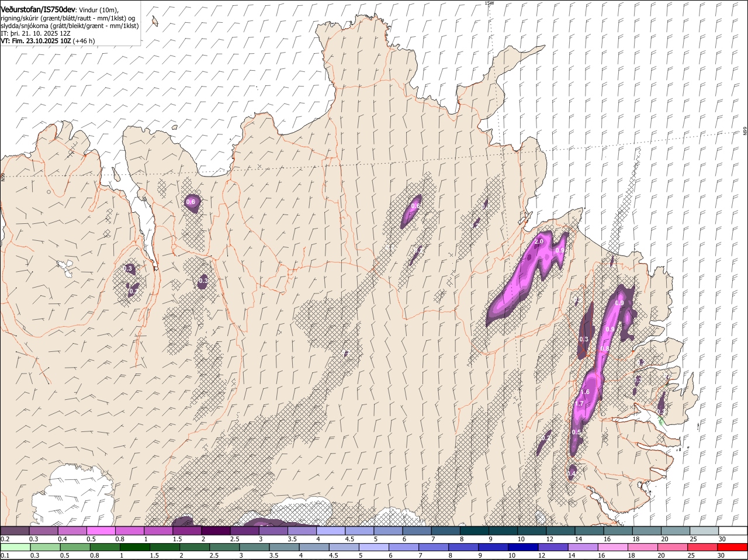Click the valid time line 'VT: Fim. 23.10.2025 10Z'
Screen dimensions: 748x560
(x=36, y=41)
